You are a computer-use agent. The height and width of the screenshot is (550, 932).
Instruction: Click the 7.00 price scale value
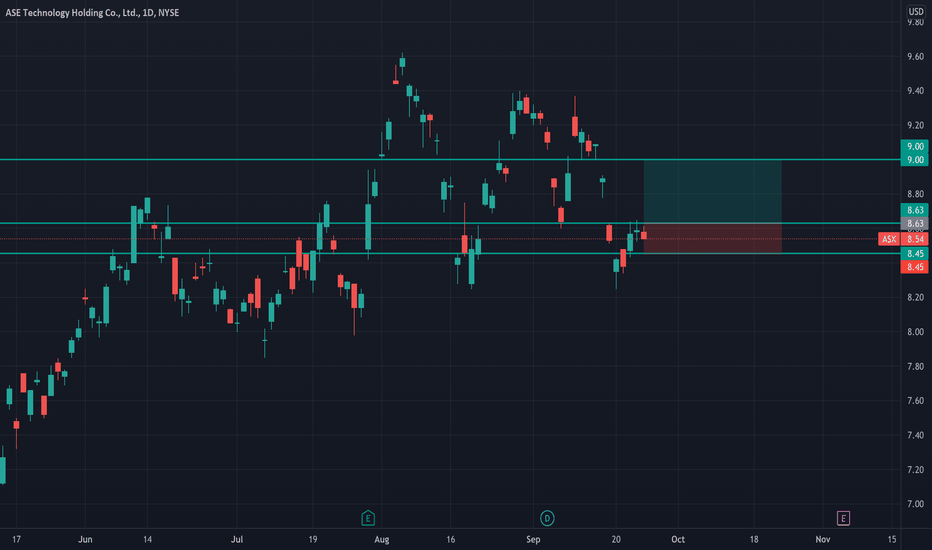[915, 504]
